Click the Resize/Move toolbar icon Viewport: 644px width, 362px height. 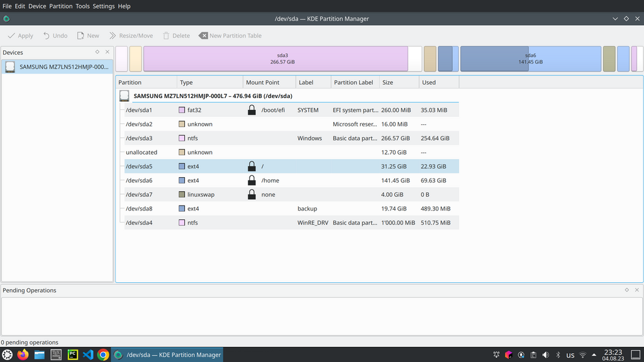[x=113, y=36]
